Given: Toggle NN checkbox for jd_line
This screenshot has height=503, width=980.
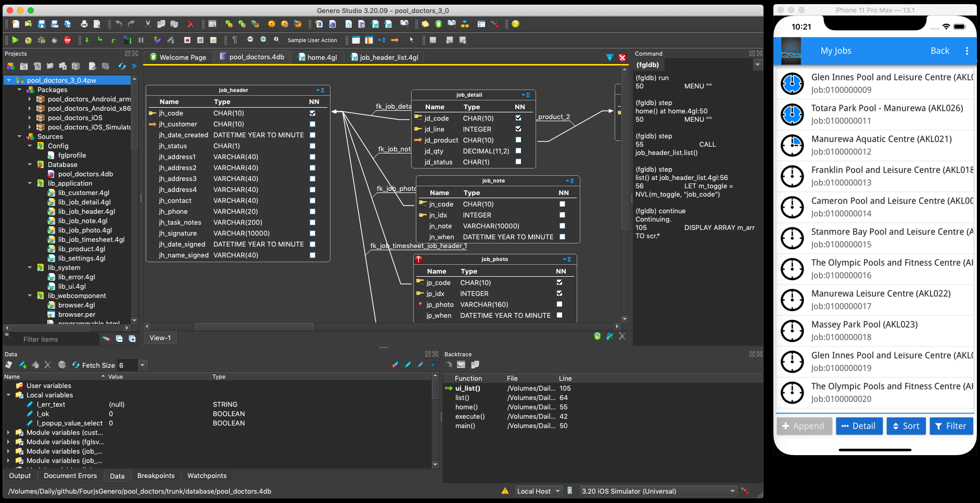Looking at the screenshot, I should point(518,129).
